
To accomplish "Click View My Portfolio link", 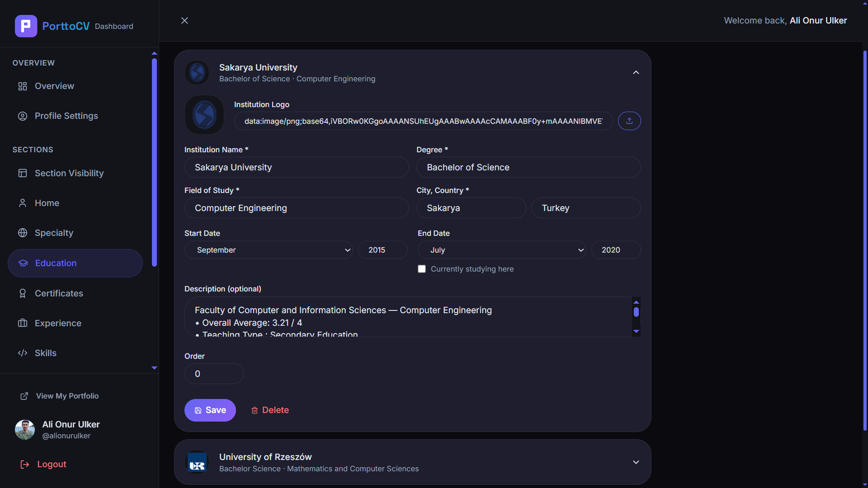I will pyautogui.click(x=59, y=396).
